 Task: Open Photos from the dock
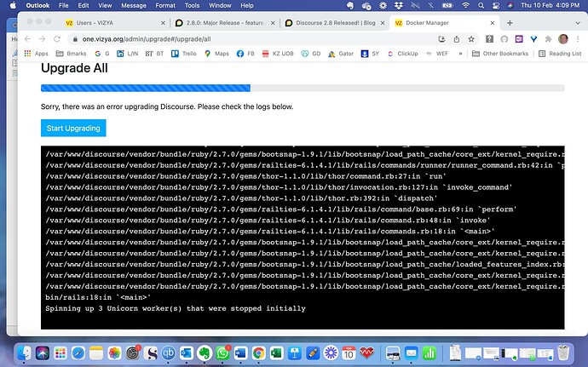click(x=114, y=353)
